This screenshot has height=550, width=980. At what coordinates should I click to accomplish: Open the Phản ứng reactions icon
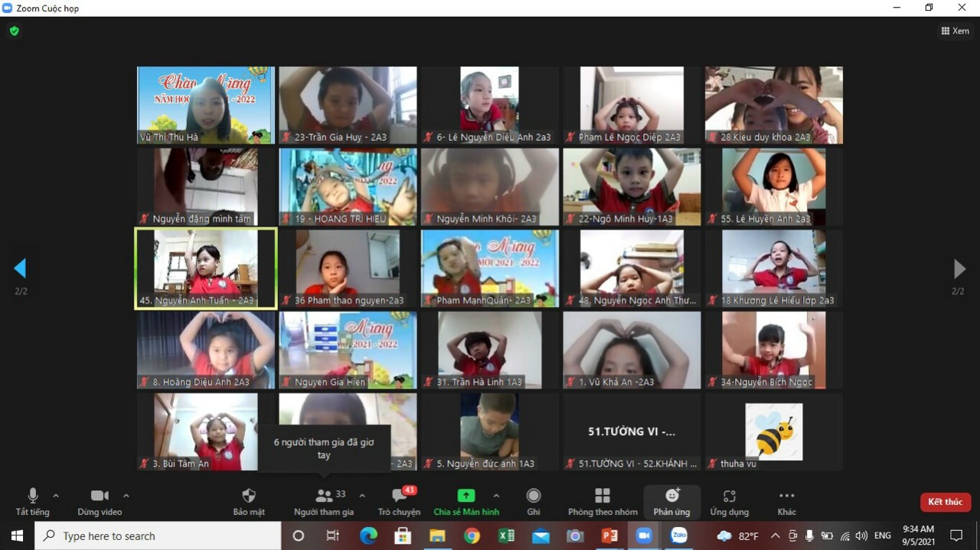[x=671, y=496]
